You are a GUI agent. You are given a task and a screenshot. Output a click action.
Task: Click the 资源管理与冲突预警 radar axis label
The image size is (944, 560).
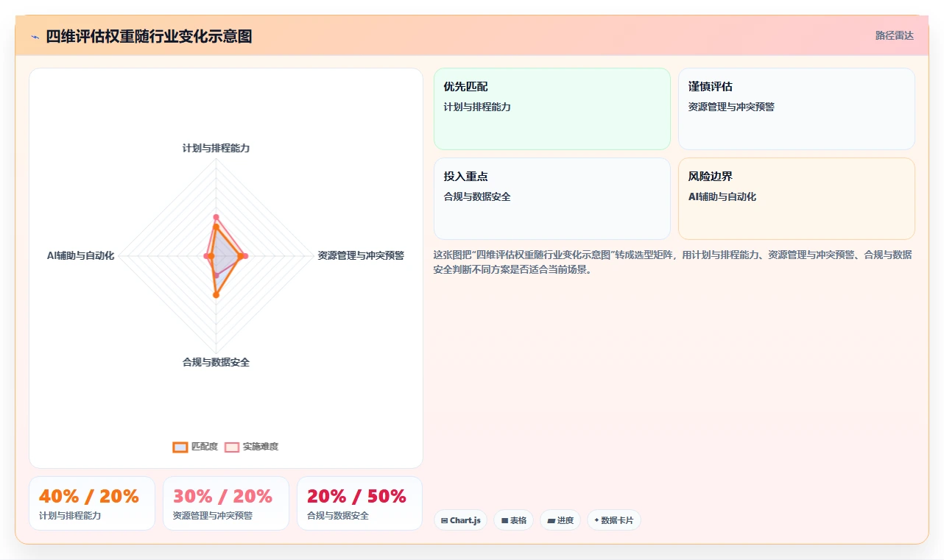[361, 255]
